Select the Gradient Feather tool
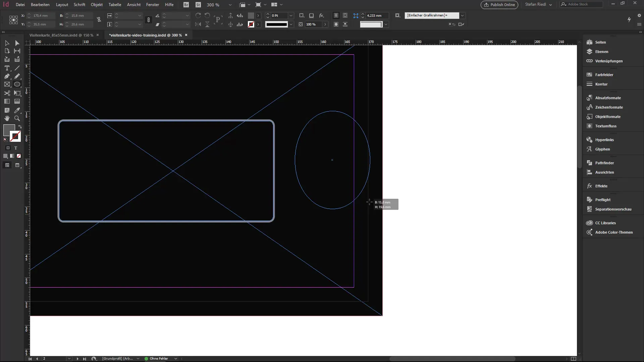This screenshot has width=644, height=362. [x=17, y=101]
